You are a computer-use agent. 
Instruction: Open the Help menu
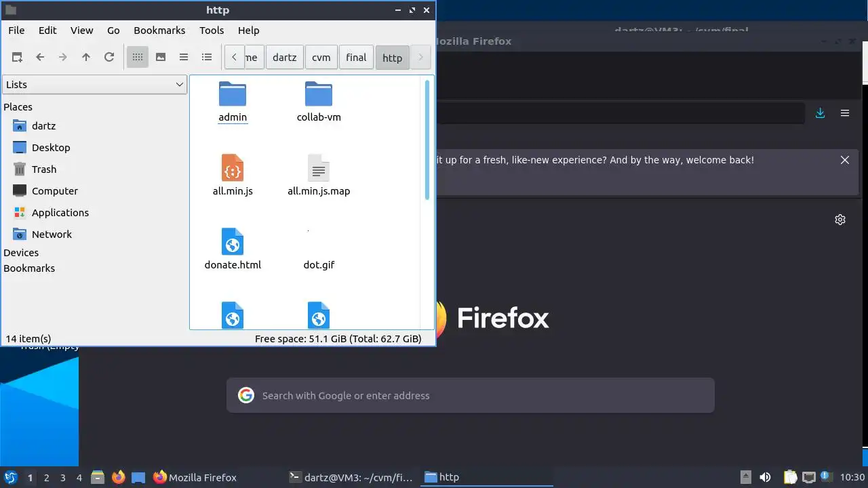(249, 30)
